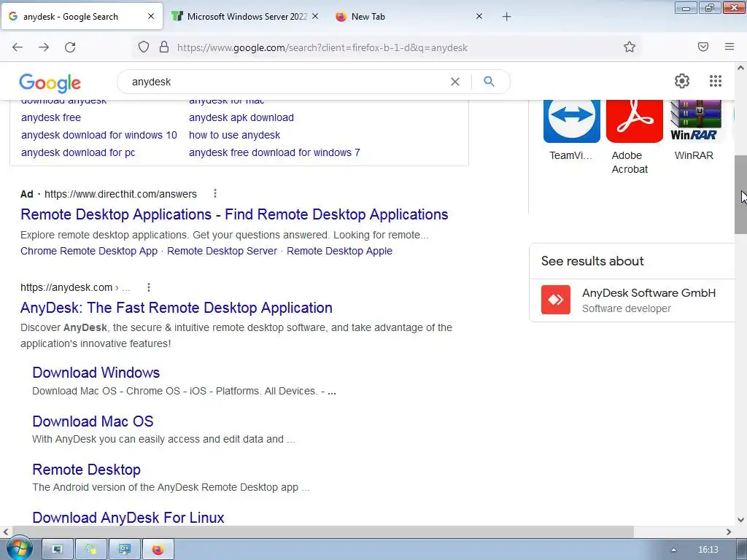
Task: Click into the Google search field
Action: pos(286,82)
